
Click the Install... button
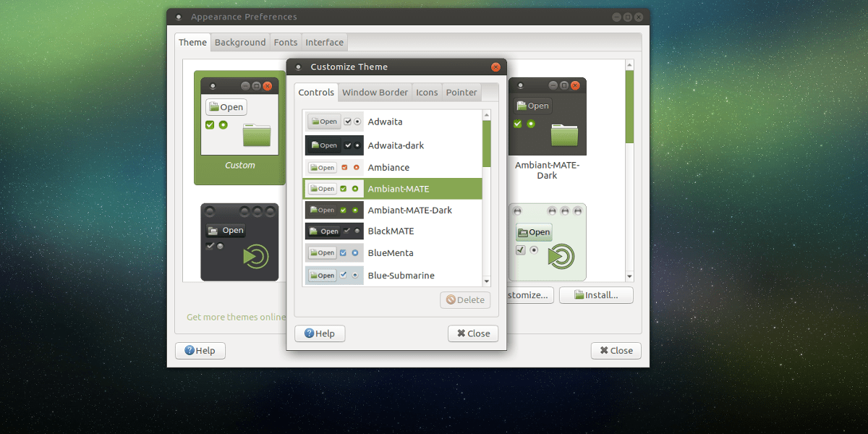tap(596, 295)
